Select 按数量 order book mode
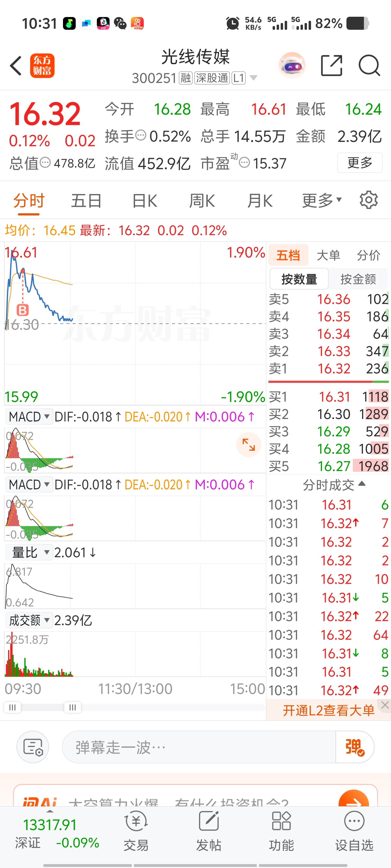This screenshot has width=391, height=868. [299, 279]
